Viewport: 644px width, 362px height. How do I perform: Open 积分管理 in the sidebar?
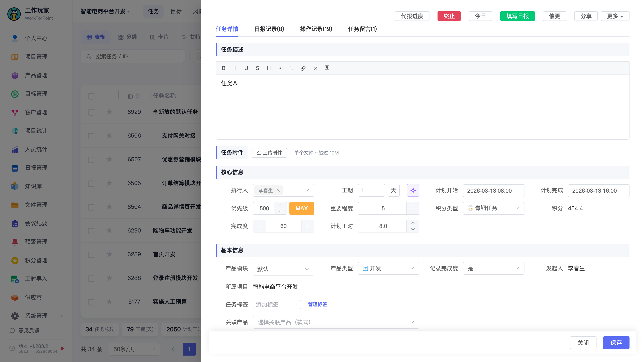click(36, 260)
